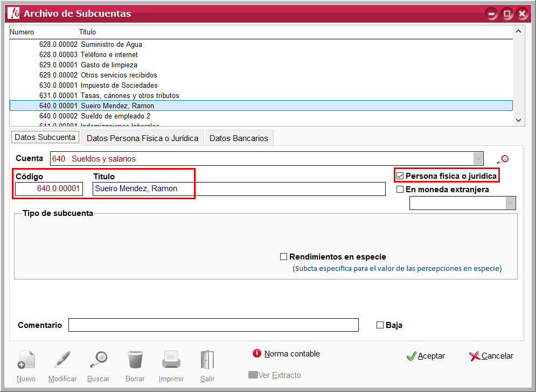Switch to Datos Subcuenta tab
This screenshot has height=392, width=536.
[45, 137]
